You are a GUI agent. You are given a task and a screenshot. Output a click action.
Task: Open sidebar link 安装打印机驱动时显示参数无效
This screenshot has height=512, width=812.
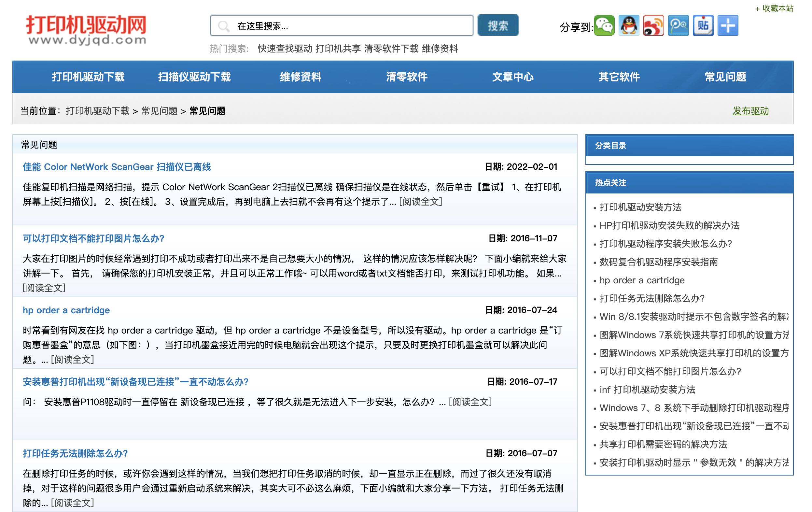point(694,462)
